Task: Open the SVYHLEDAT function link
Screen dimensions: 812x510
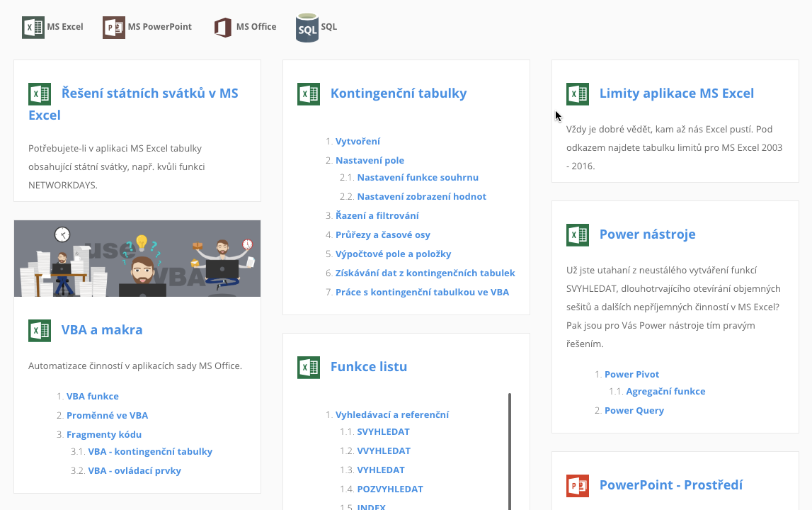Action: [383, 431]
